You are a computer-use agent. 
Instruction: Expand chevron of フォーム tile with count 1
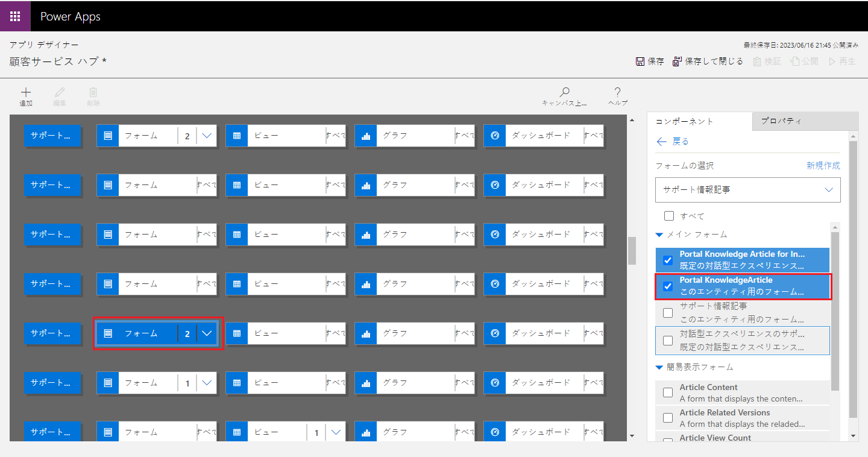coord(207,383)
